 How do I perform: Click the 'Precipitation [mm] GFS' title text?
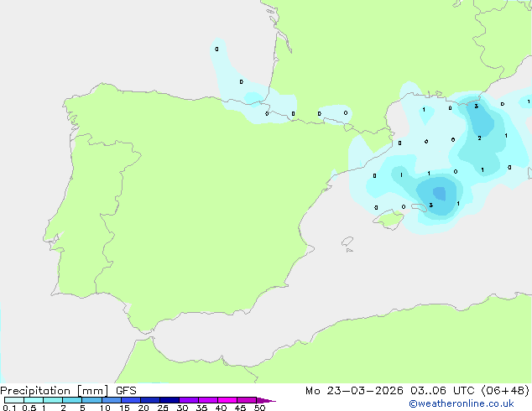point(68,391)
